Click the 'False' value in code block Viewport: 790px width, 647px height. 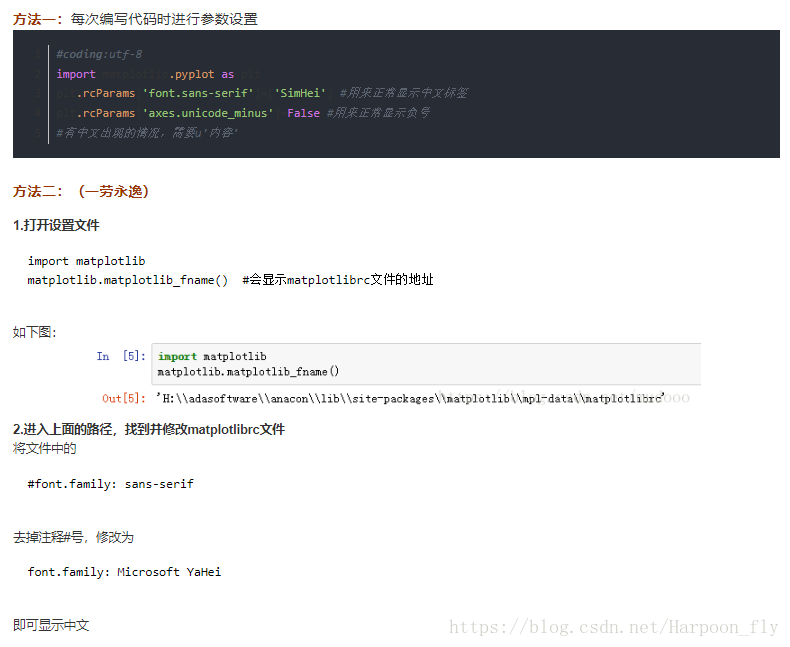[x=303, y=113]
